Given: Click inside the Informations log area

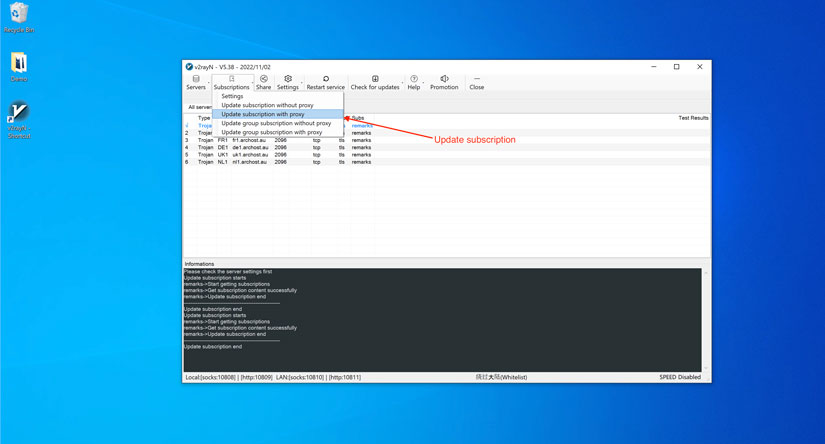Looking at the screenshot, I should (440, 320).
